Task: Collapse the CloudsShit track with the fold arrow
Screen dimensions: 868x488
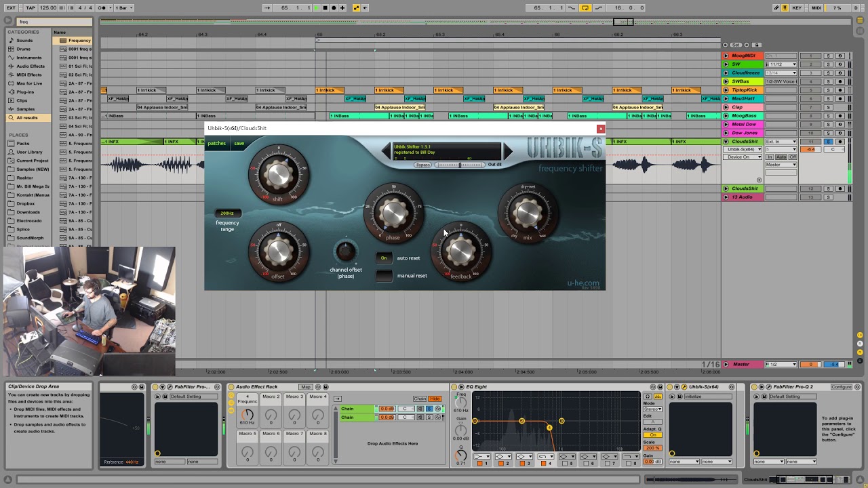Action: pyautogui.click(x=726, y=142)
